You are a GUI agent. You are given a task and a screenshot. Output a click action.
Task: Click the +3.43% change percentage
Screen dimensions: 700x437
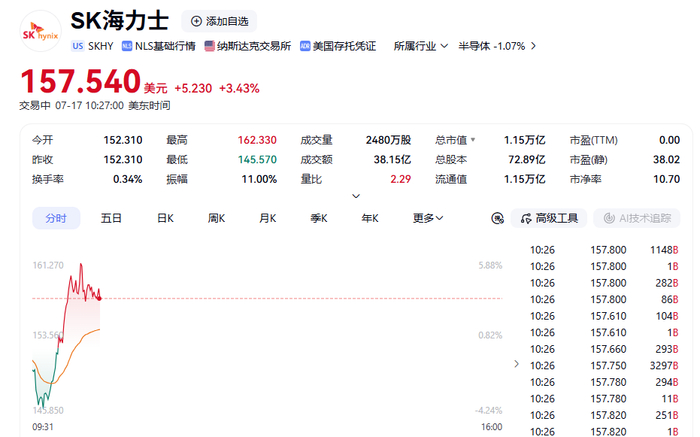tap(239, 88)
